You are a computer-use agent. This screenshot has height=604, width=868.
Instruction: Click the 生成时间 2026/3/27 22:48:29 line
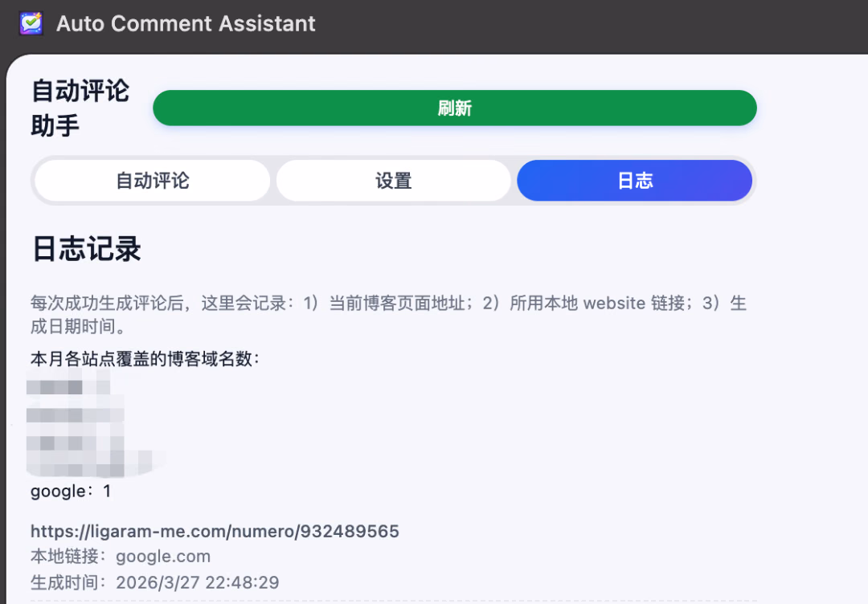coord(155,582)
